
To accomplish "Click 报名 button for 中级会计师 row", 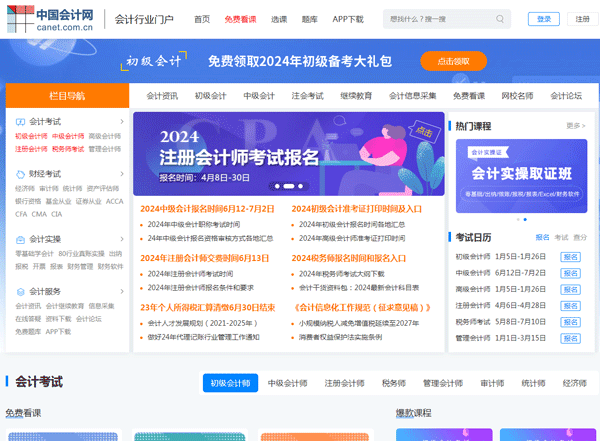I will pos(571,273).
